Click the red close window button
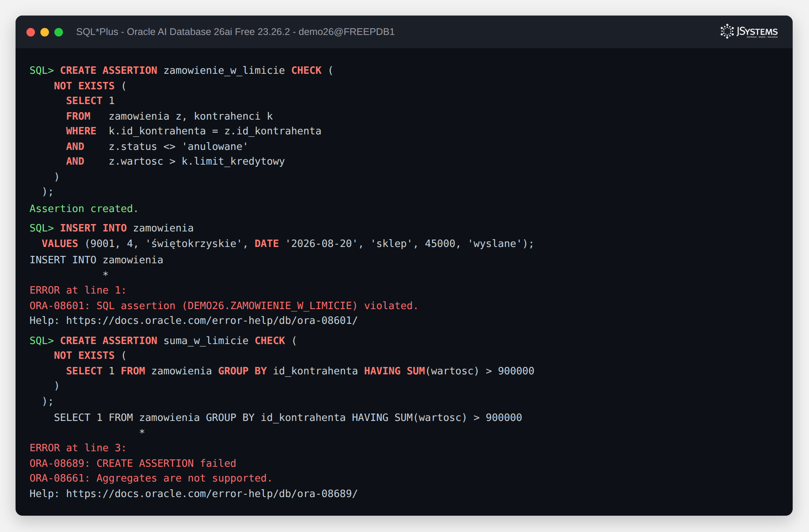 pyautogui.click(x=31, y=32)
